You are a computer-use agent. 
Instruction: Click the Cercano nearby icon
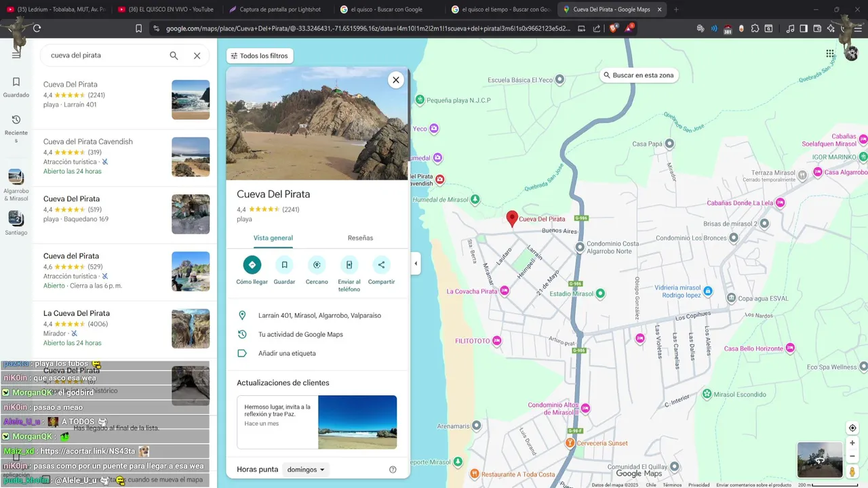(317, 264)
